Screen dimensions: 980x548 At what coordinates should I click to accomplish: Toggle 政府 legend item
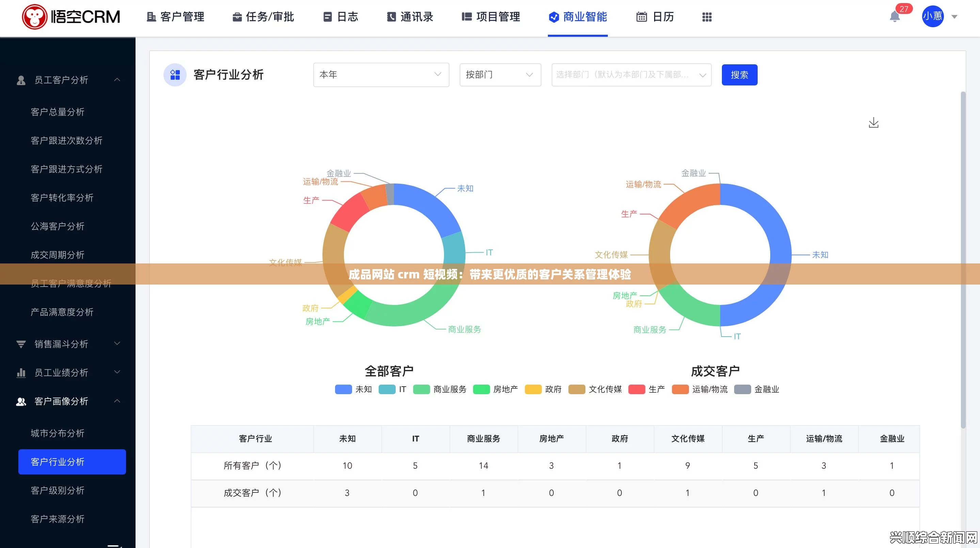543,389
